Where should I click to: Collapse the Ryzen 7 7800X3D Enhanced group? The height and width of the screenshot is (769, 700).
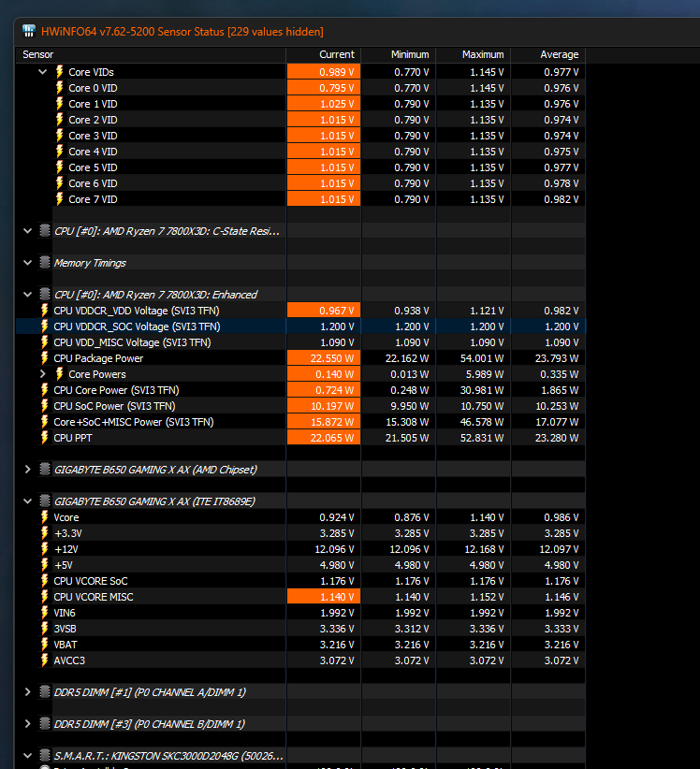(27, 295)
